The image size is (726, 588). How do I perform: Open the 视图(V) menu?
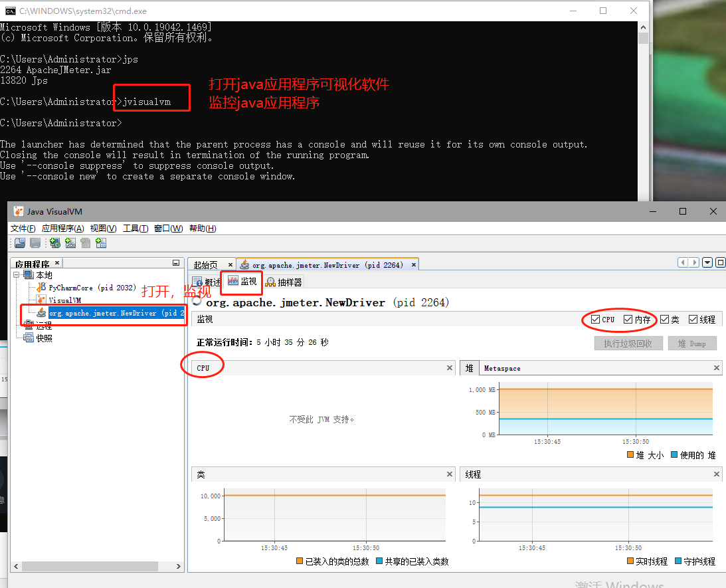[x=103, y=229]
